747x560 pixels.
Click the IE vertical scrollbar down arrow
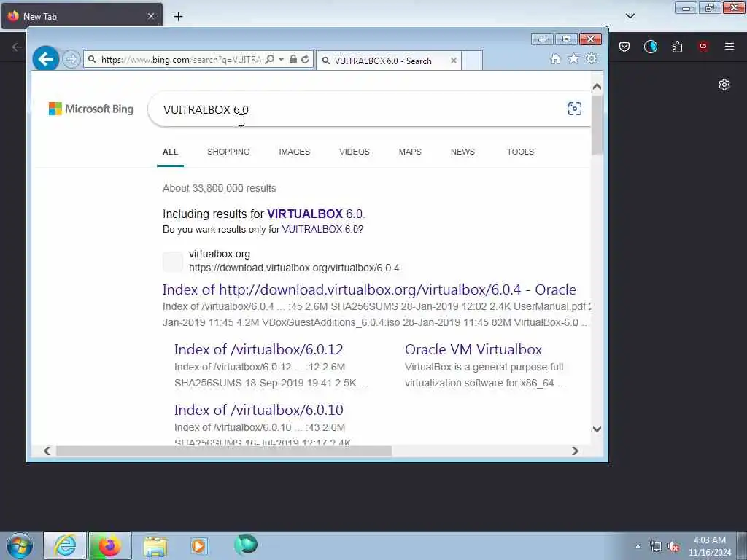point(597,429)
